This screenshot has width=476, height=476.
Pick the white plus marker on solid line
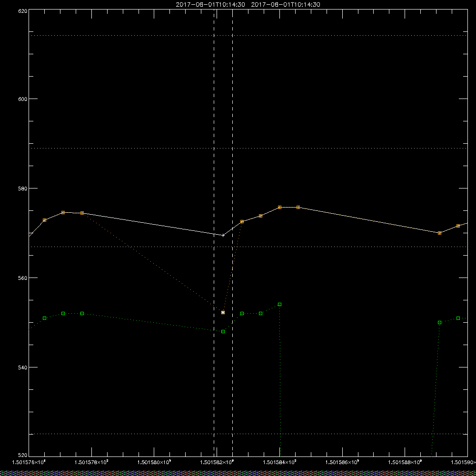tap(223, 235)
